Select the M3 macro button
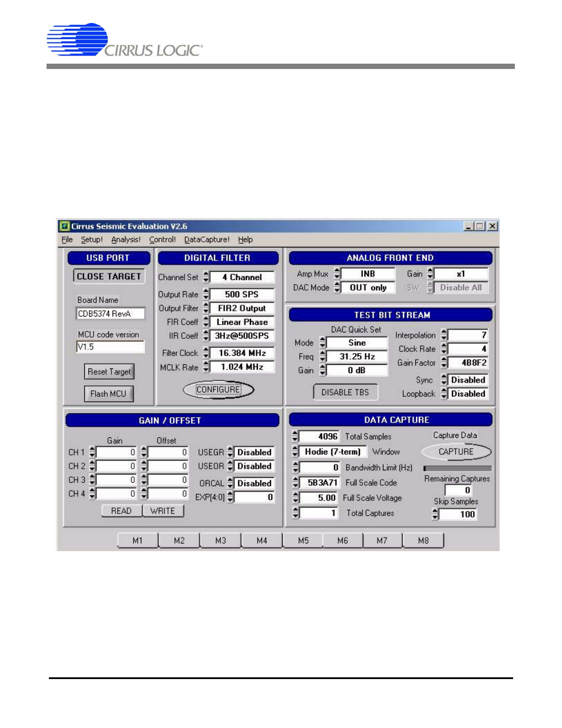Viewport: 562px width, 728px height. point(220,541)
